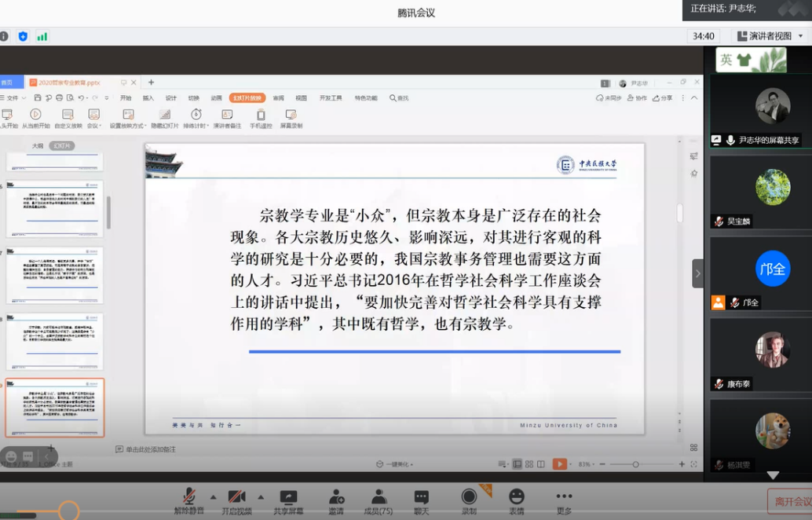Click the blue shield security icon
The height and width of the screenshot is (520, 812).
(x=23, y=36)
